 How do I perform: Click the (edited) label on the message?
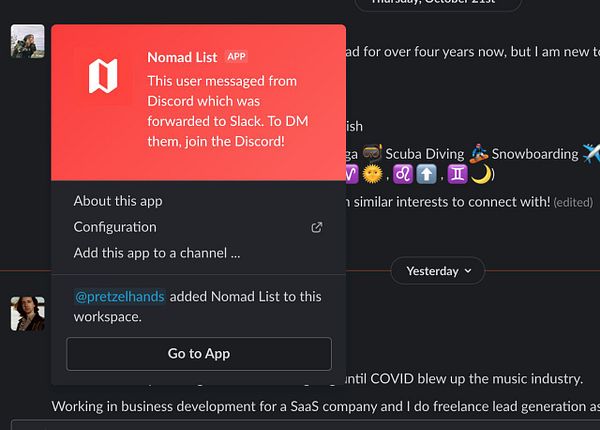[x=573, y=202]
